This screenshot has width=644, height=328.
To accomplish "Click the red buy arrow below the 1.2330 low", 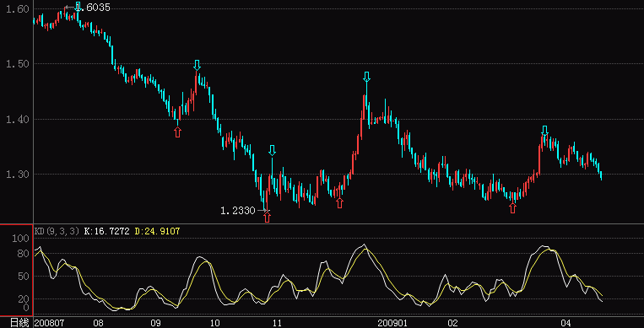I will click(268, 217).
